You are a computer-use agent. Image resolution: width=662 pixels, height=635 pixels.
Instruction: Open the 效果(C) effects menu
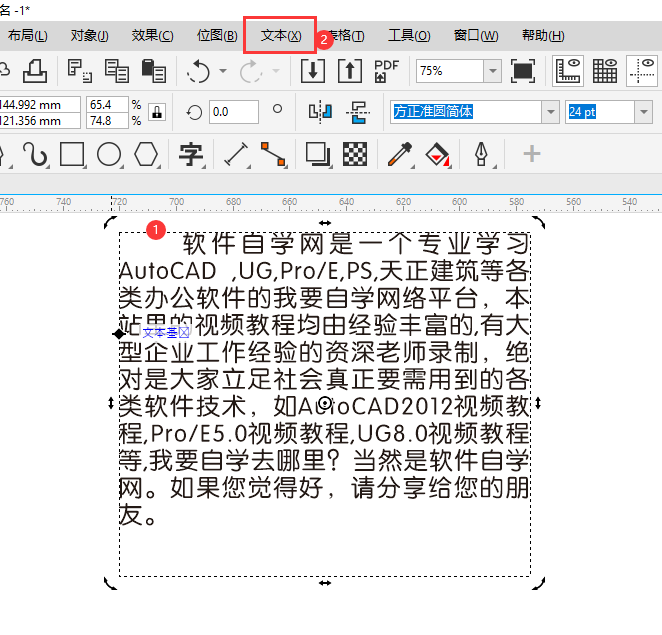point(152,35)
